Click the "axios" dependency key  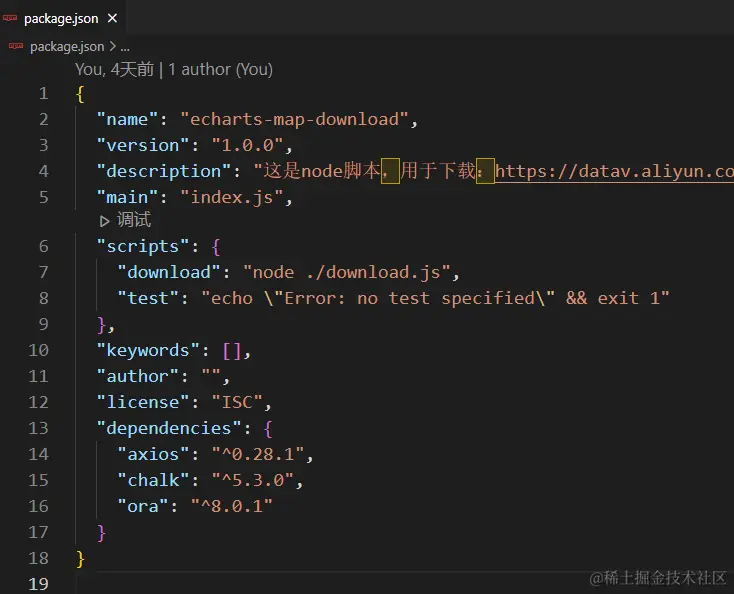[153, 454]
